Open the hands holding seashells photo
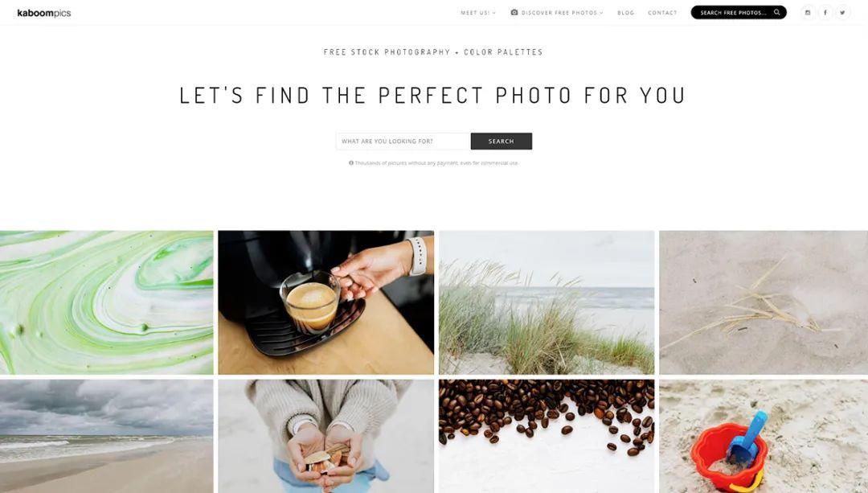Viewport: 868px width, 493px height. pyautogui.click(x=326, y=436)
